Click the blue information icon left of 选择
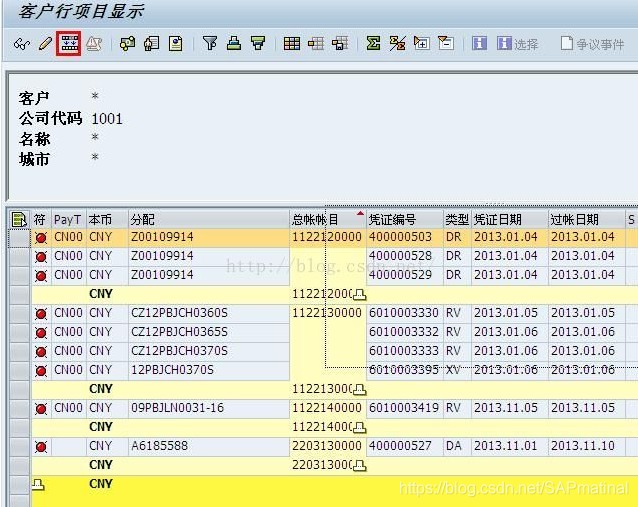Viewport: 638px width, 507px height. point(479,43)
